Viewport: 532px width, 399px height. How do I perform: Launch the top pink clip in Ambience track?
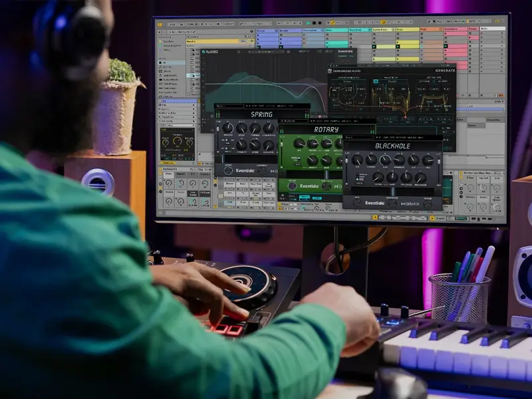[456, 33]
